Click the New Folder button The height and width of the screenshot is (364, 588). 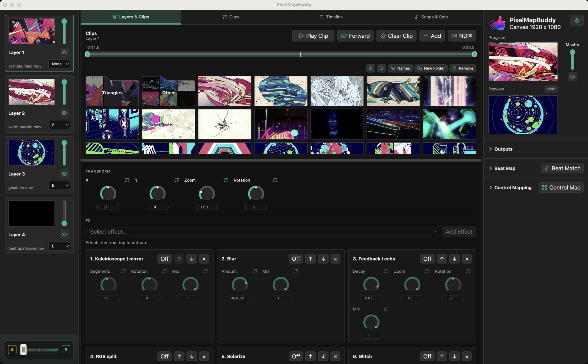[x=431, y=68]
